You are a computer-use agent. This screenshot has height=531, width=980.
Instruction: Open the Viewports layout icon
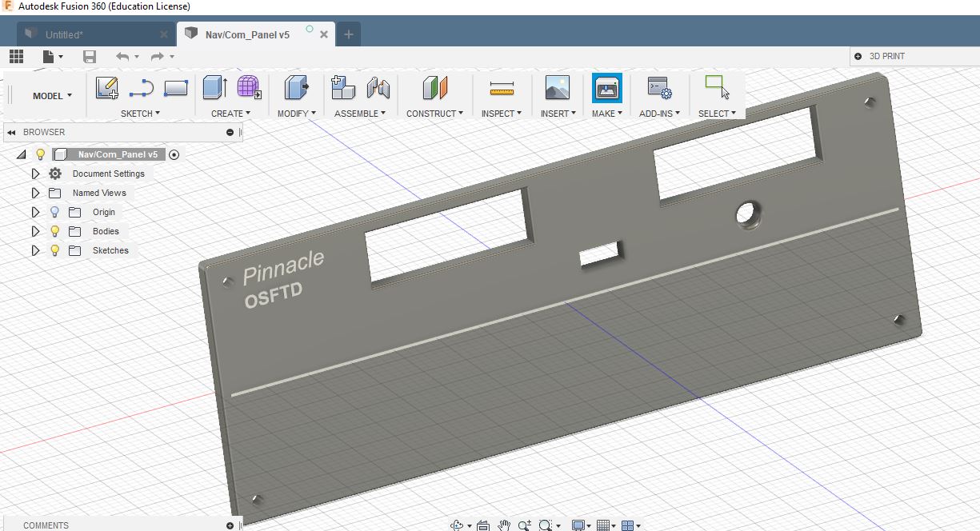coord(628,525)
